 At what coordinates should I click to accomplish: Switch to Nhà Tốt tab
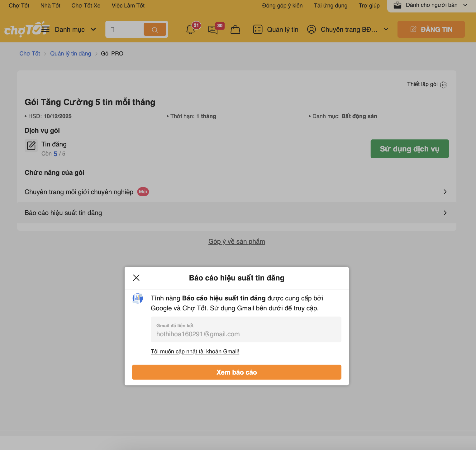[x=50, y=6]
